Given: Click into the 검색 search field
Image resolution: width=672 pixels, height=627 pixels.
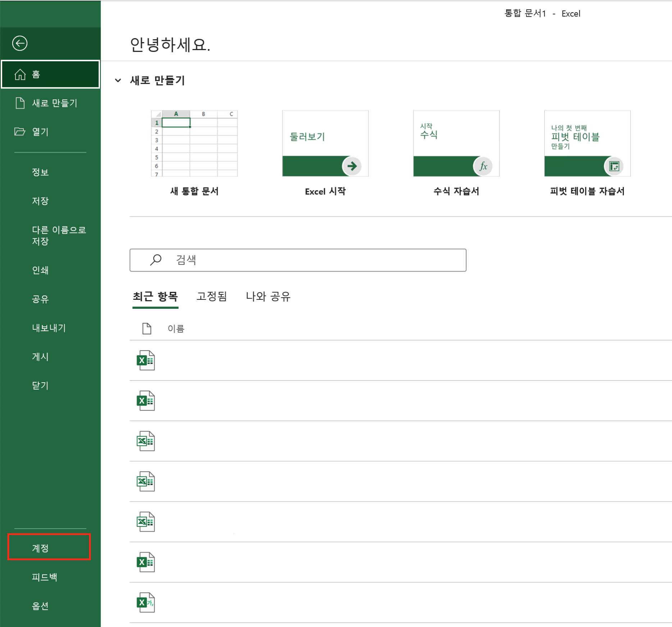Looking at the screenshot, I should point(298,260).
